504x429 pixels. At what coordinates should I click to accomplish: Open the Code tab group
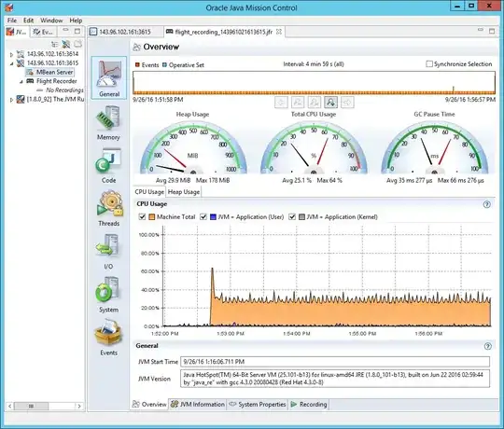pyautogui.click(x=108, y=166)
